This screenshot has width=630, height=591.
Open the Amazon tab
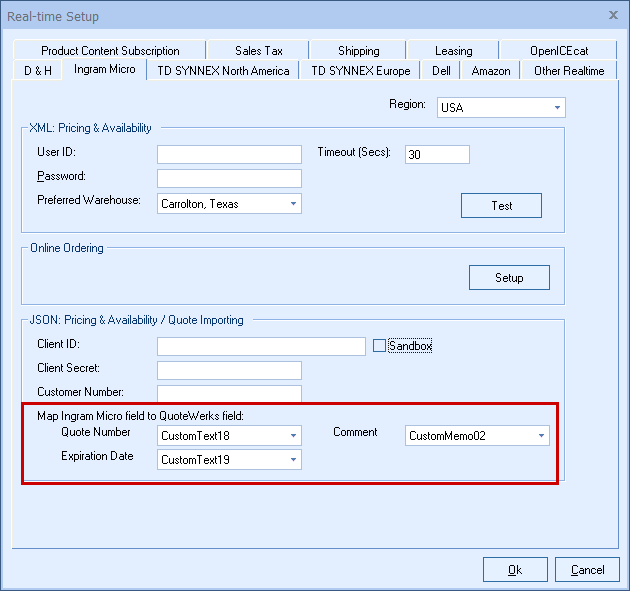491,71
